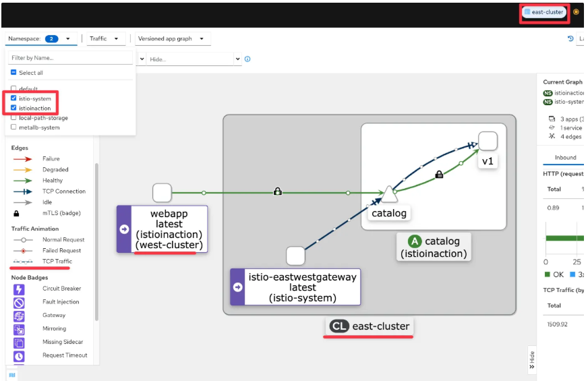Click the Idle gray arrow legend icon

(22, 202)
